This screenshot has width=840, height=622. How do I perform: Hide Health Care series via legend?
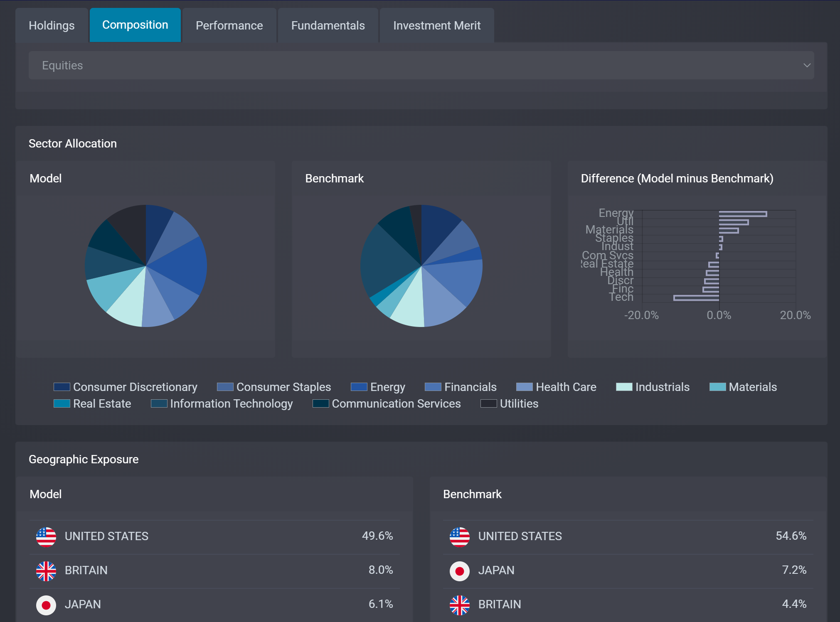click(x=566, y=387)
